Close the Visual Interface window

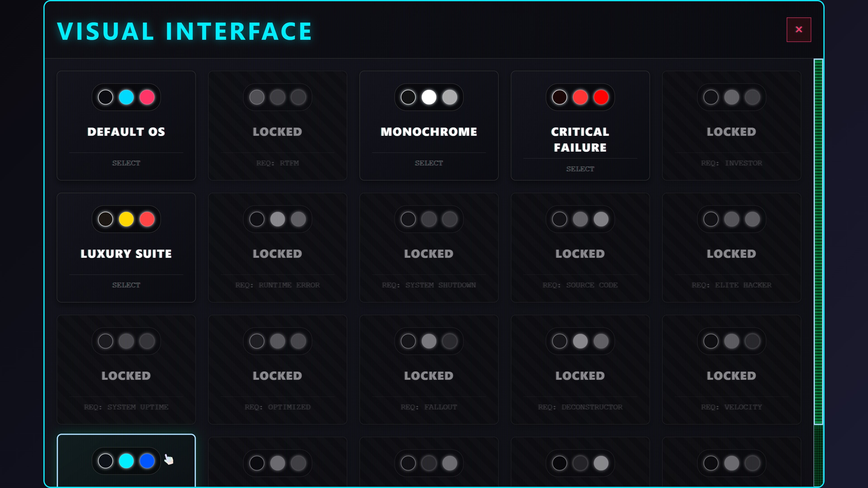point(799,29)
